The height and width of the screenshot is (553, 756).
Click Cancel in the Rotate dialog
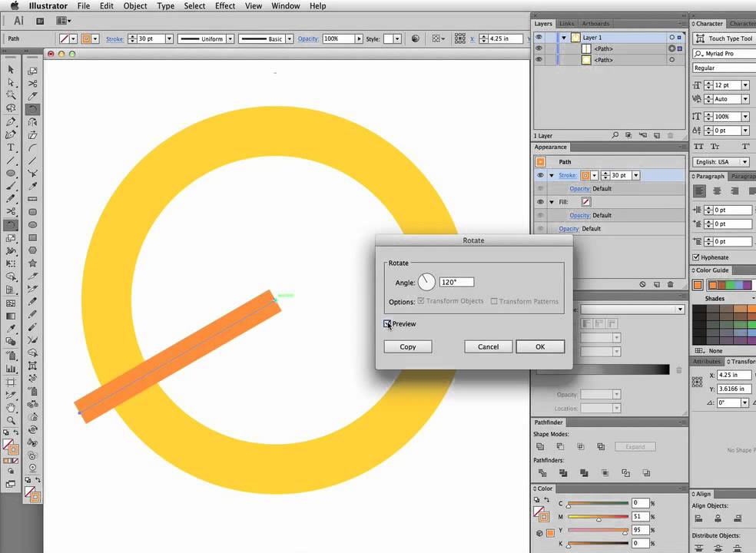click(x=488, y=346)
